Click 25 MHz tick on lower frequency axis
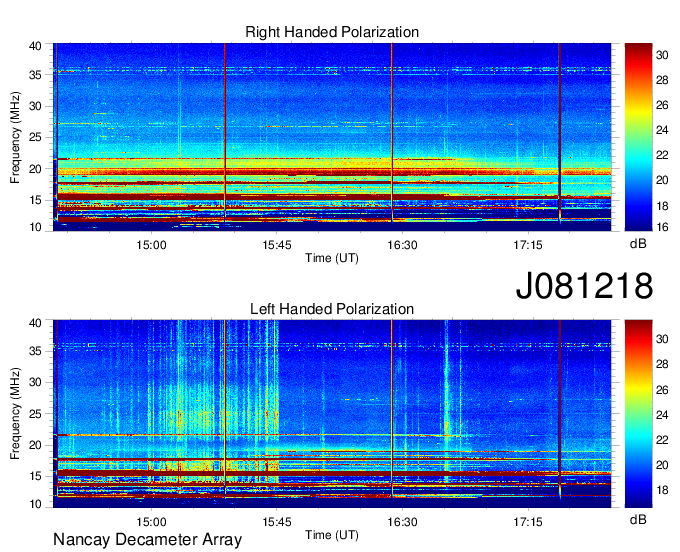 tap(35, 414)
